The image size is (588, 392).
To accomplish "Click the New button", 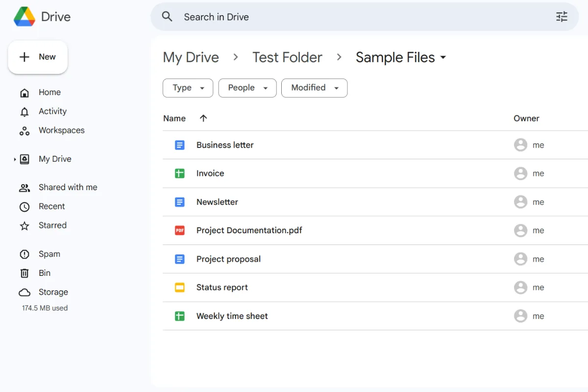I will pos(38,57).
